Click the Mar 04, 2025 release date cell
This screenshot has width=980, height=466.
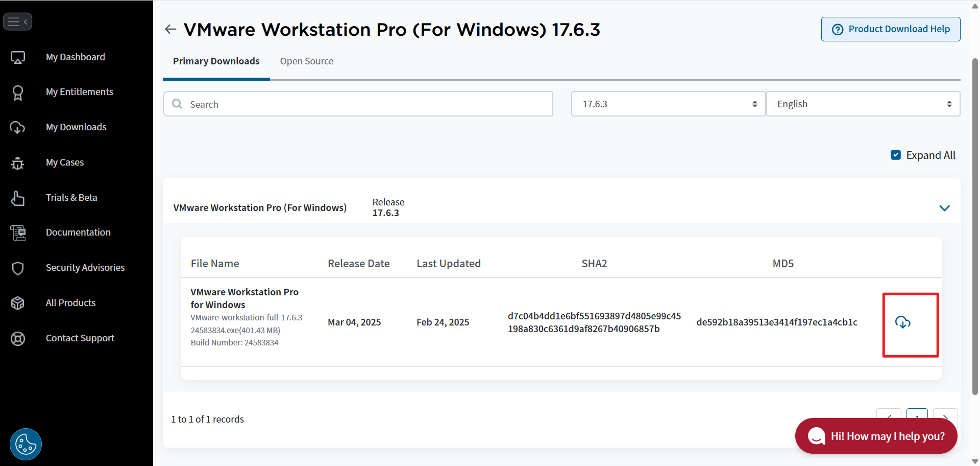(x=354, y=322)
